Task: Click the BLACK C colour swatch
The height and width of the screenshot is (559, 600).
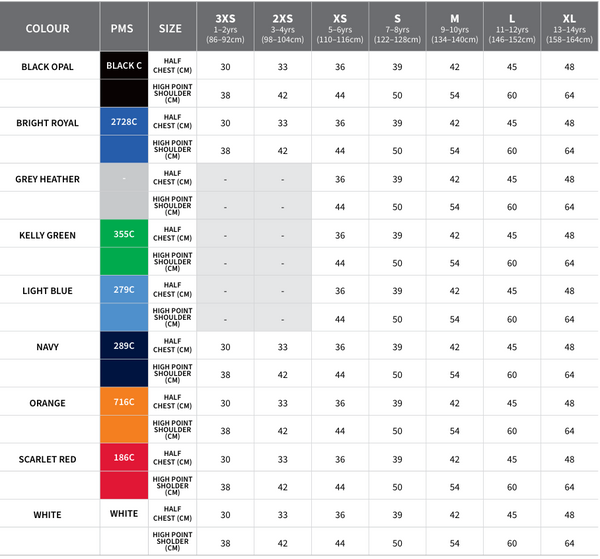Action: 124,66
